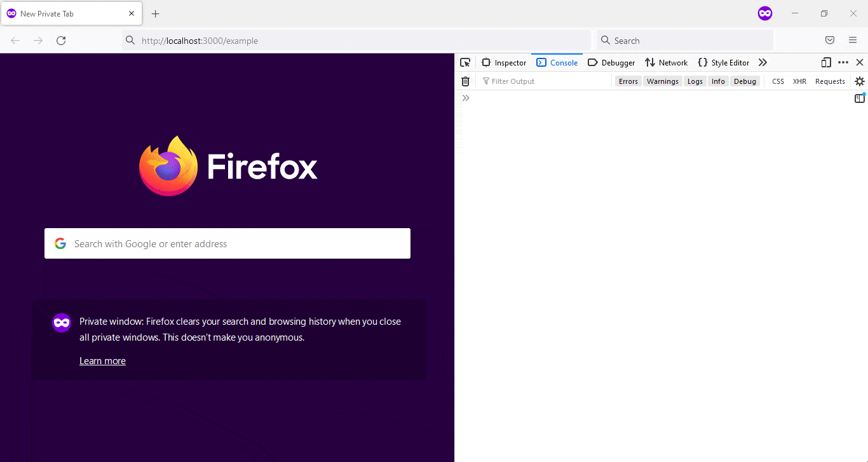Enable the Warnings log filter
The width and height of the screenshot is (868, 462).
click(662, 81)
